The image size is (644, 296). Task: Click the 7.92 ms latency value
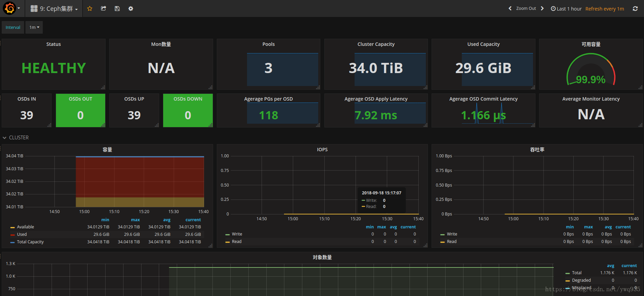[x=376, y=115]
